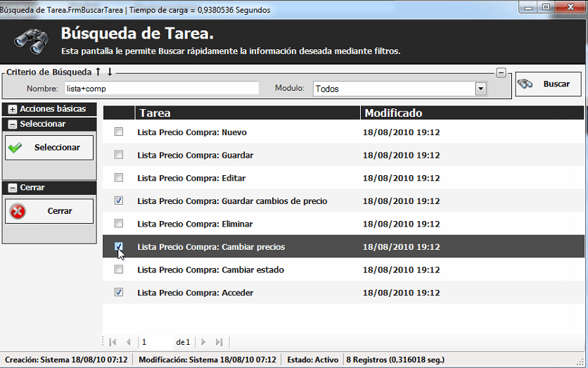Tick the 'Lista Precio Compra: Eliminar' checkbox
The height and width of the screenshot is (368, 588).
119,224
